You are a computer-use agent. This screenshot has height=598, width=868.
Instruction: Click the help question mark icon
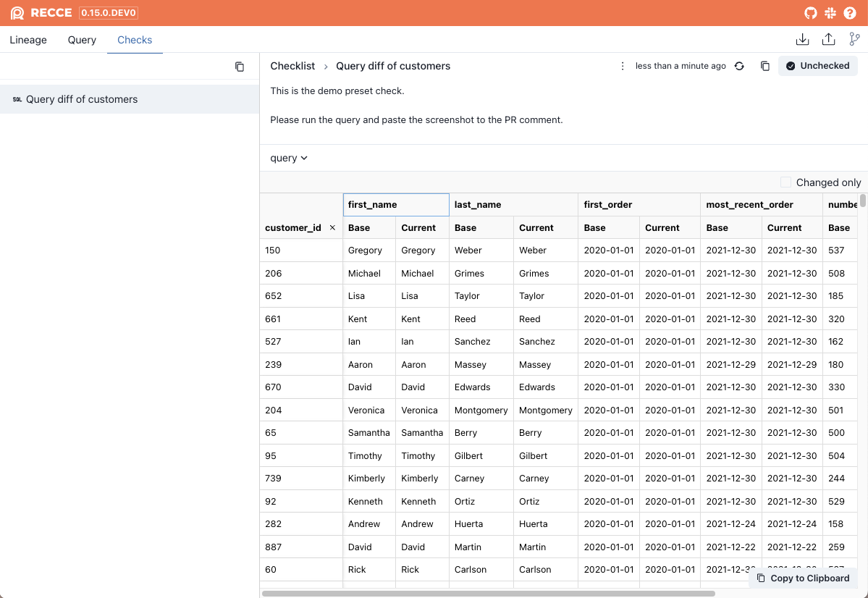pyautogui.click(x=850, y=13)
